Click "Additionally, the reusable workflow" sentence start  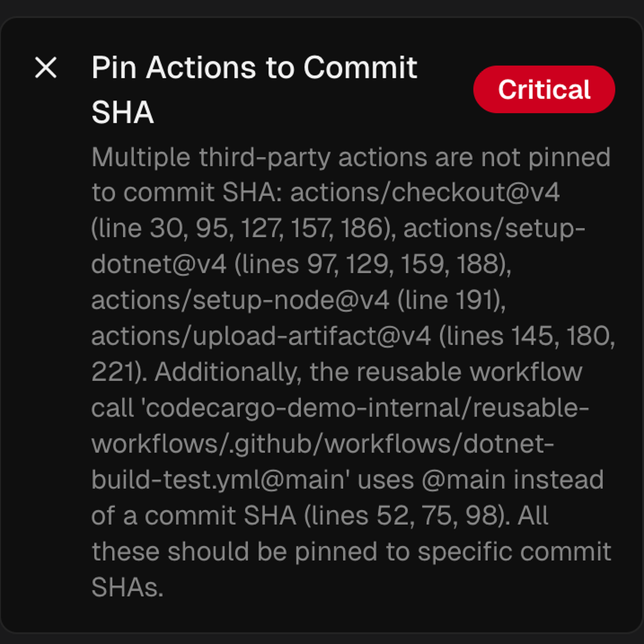pos(368,372)
